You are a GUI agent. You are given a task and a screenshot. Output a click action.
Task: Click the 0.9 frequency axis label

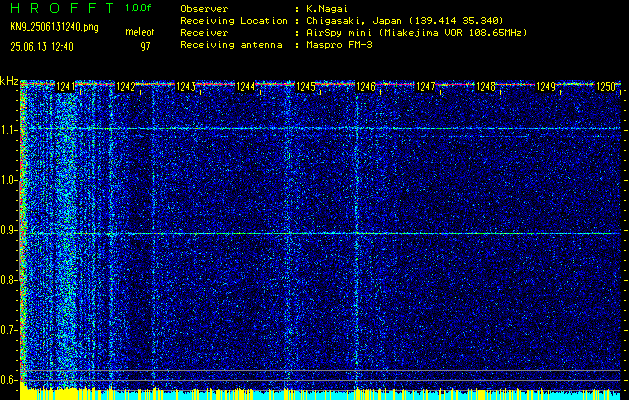coord(7,230)
